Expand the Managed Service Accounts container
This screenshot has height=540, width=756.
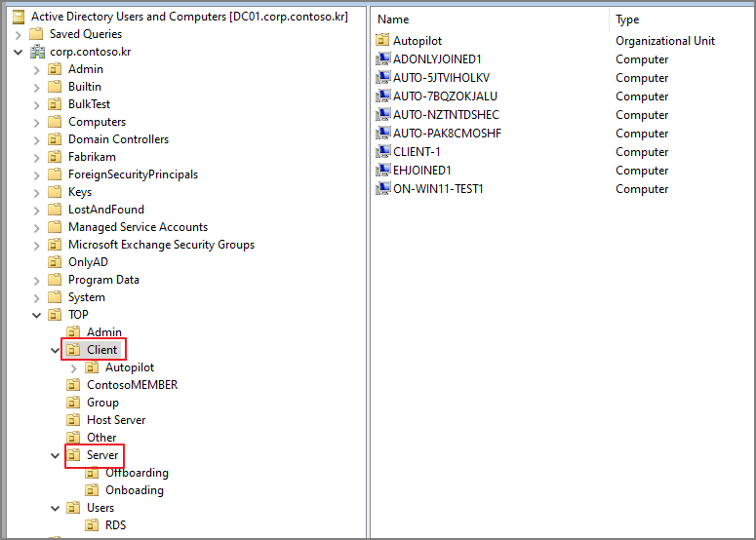coord(37,227)
